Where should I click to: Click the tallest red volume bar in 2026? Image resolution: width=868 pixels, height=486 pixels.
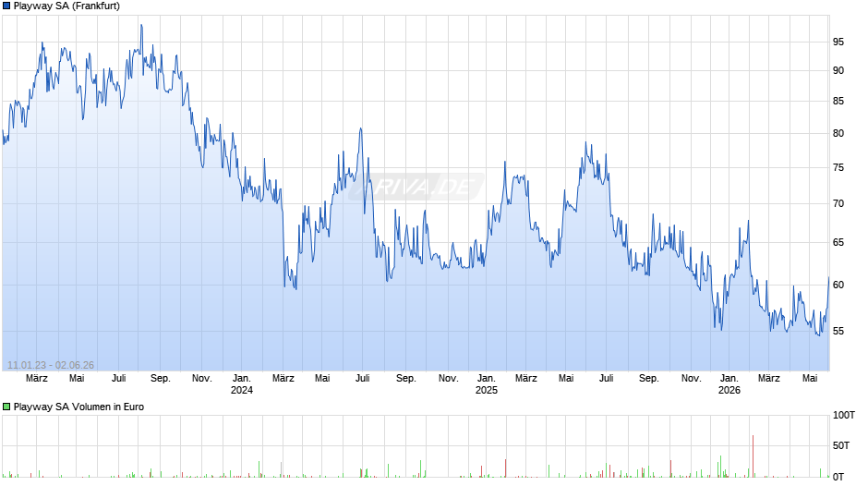753,456
